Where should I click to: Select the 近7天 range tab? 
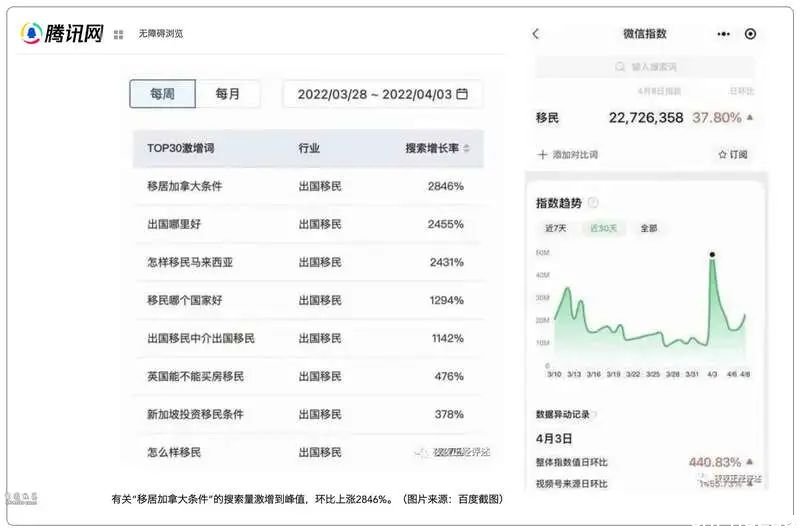[x=556, y=228]
